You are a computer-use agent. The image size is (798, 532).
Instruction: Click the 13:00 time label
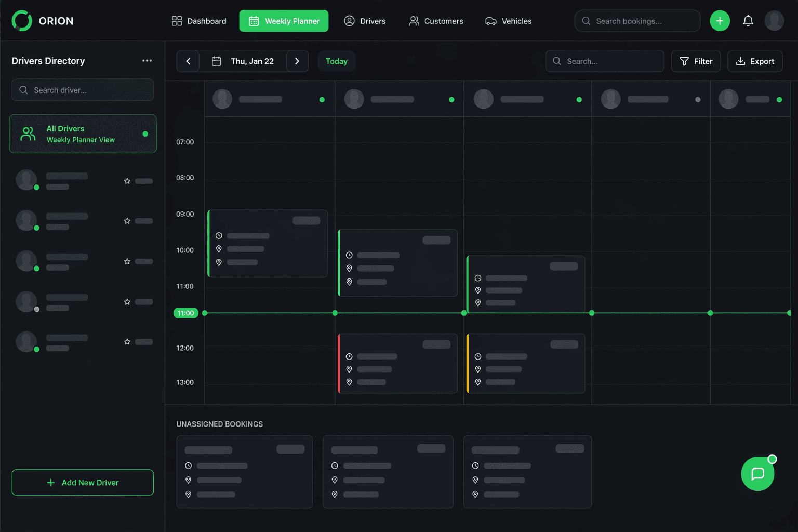[185, 382]
